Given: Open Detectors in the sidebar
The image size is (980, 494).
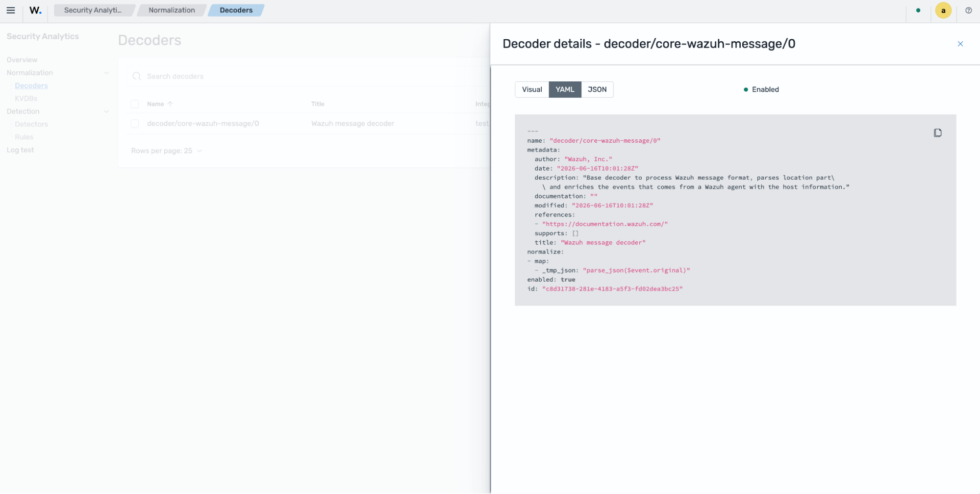Looking at the screenshot, I should pos(31,125).
